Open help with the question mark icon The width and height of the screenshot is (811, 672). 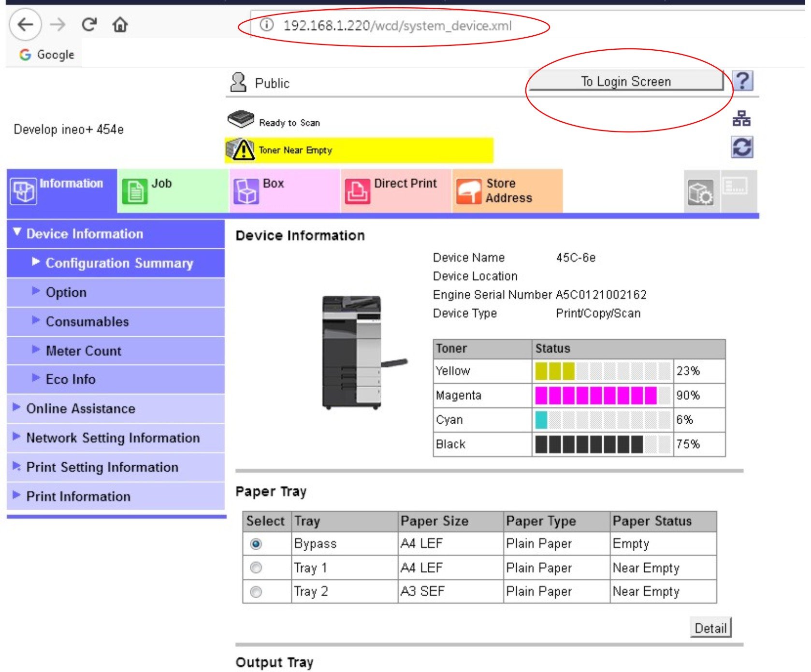tap(742, 81)
